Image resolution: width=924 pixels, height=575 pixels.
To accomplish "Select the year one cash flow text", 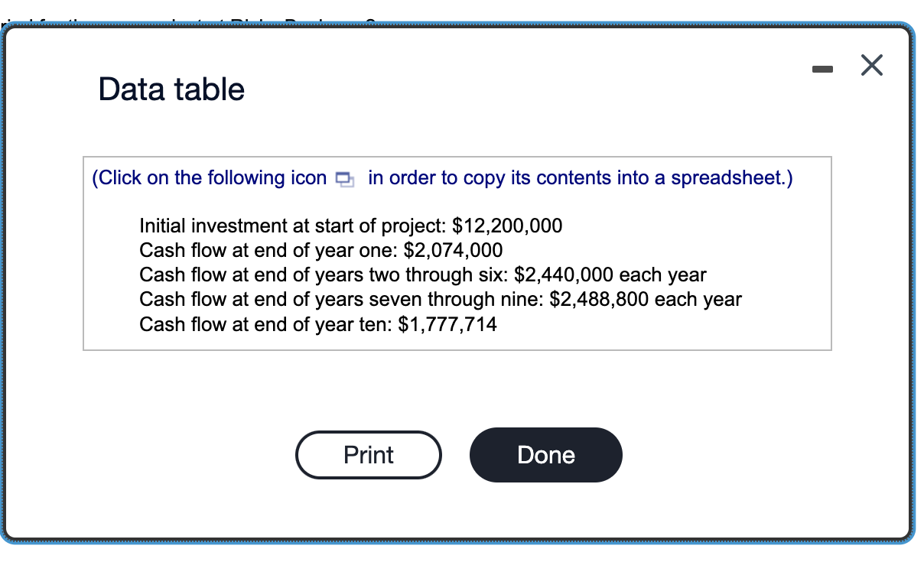I will [320, 250].
